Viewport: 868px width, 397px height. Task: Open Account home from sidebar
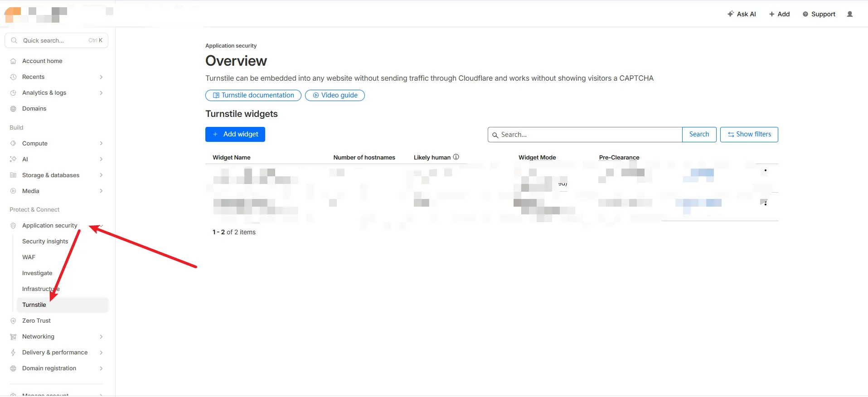pyautogui.click(x=42, y=61)
